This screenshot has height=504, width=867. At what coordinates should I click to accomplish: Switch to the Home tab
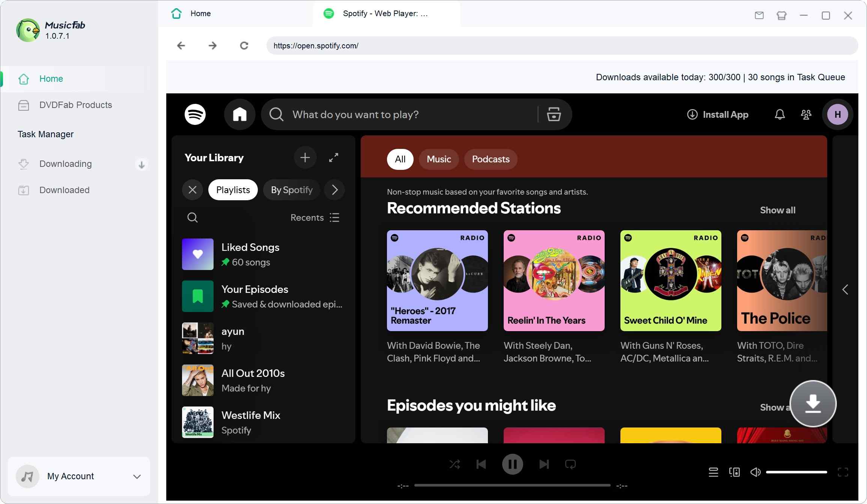tap(235, 14)
